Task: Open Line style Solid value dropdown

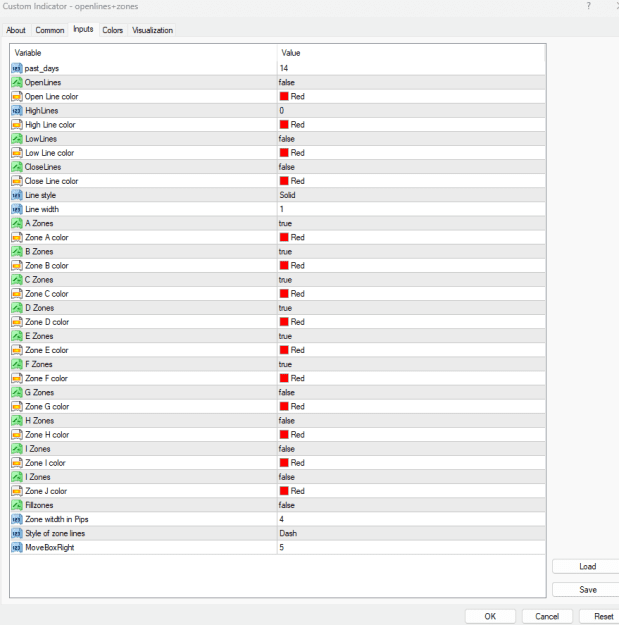Action: [x=411, y=195]
